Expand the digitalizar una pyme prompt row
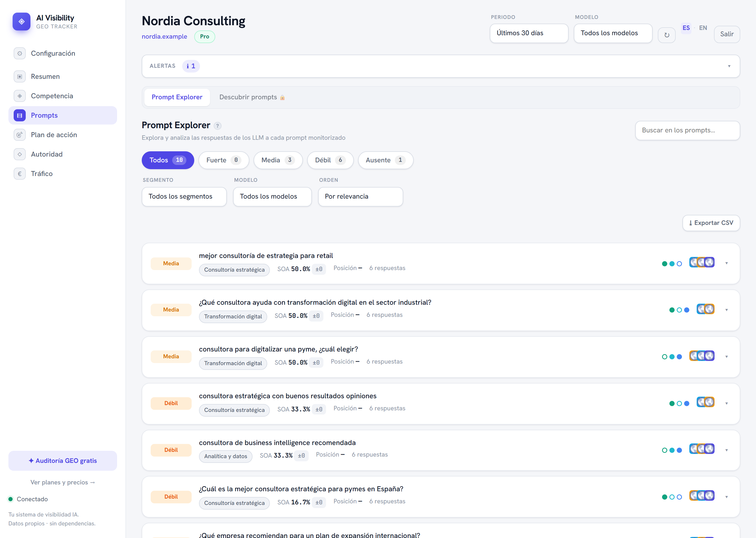Screen dimensions: 756x538 727,357
